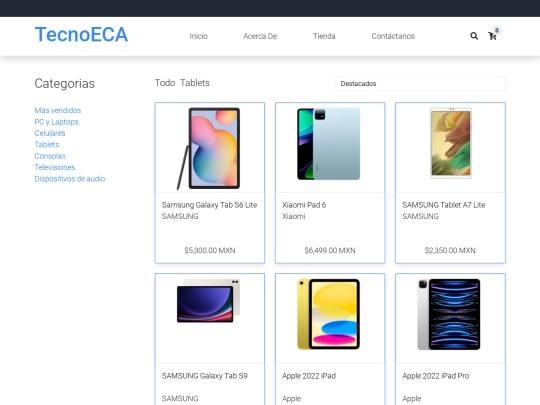Open the Televisiones category

(55, 167)
